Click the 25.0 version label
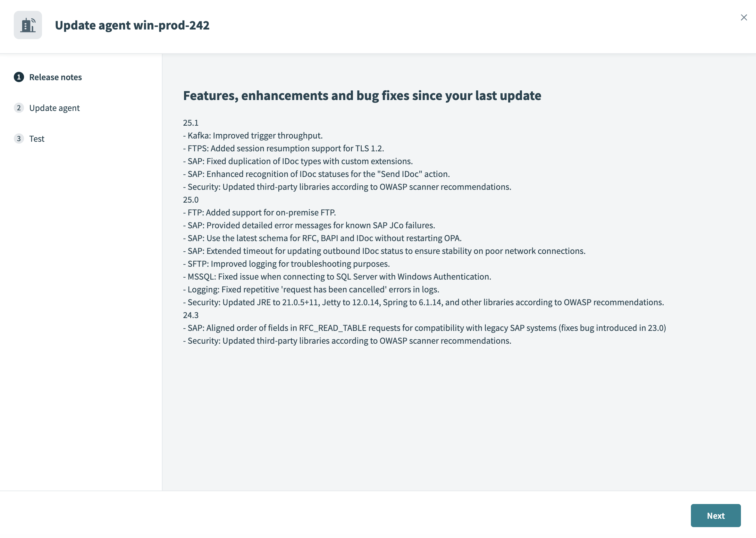 [191, 200]
